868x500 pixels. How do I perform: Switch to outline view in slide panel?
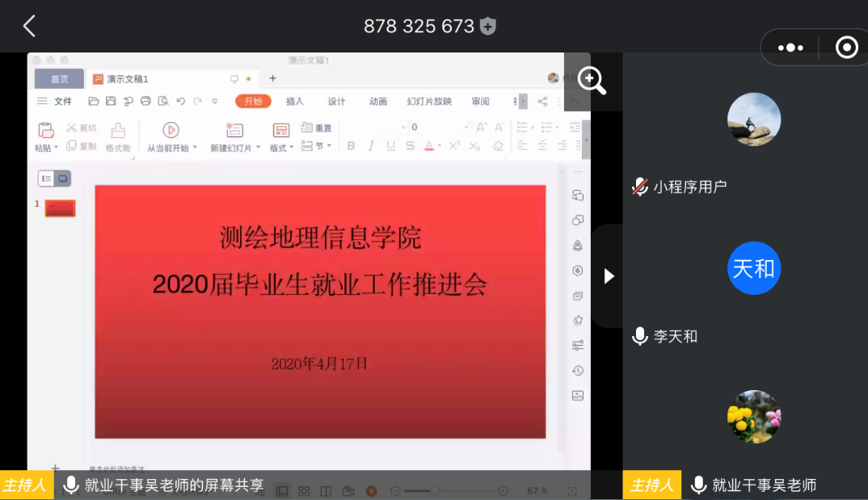point(47,179)
